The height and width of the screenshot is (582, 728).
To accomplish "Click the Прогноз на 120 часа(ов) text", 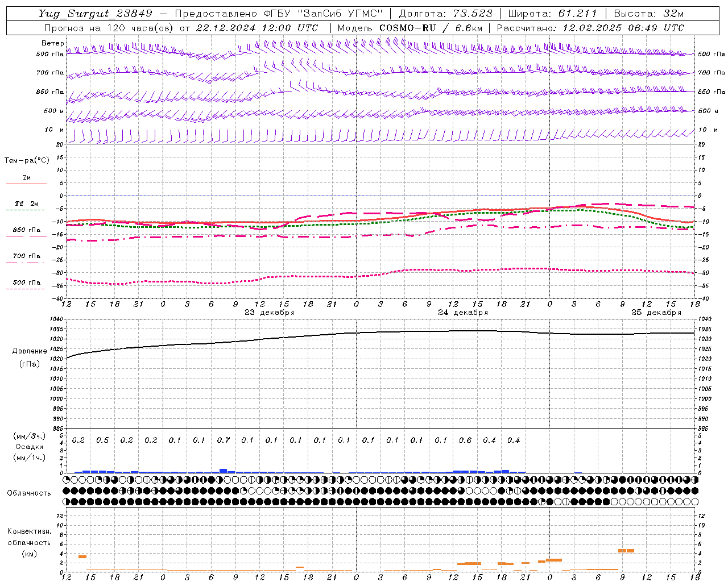I will (109, 28).
